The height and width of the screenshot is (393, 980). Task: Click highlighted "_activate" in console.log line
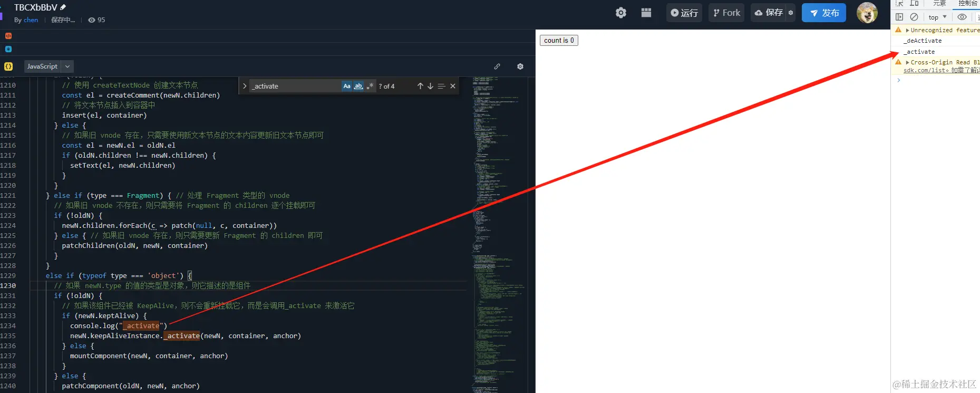pyautogui.click(x=141, y=325)
